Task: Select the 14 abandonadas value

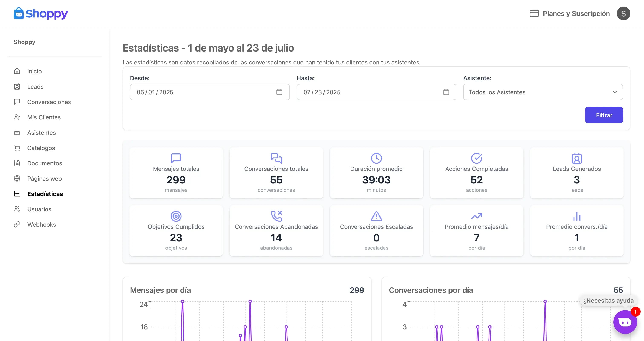Action: 276,238
